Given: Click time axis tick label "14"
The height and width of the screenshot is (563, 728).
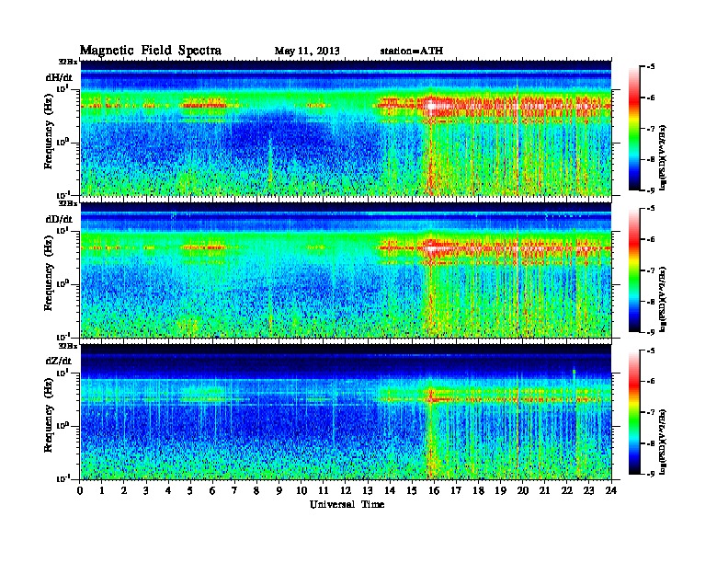Looking at the screenshot, I should tap(390, 490).
